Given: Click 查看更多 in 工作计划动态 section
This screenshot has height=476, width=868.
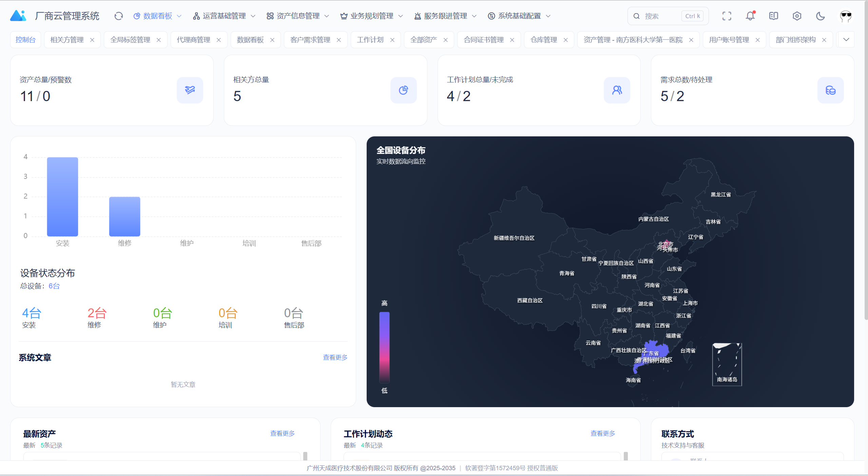Looking at the screenshot, I should [603, 433].
